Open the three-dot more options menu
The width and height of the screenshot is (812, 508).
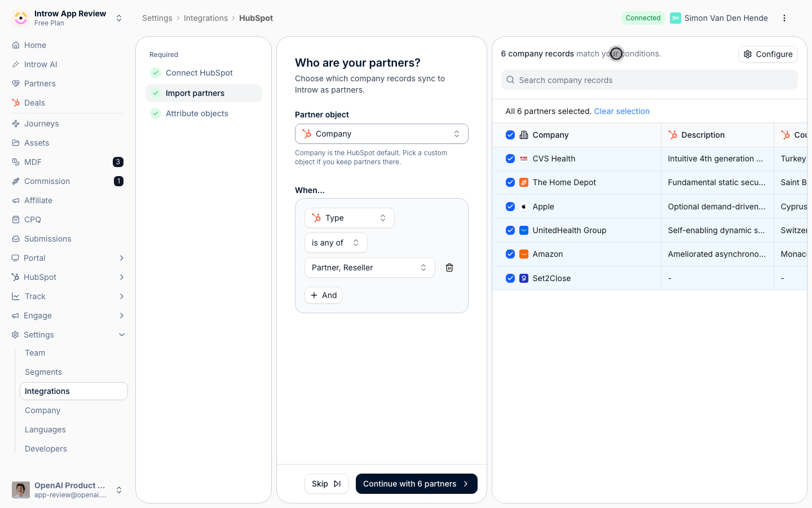click(784, 18)
